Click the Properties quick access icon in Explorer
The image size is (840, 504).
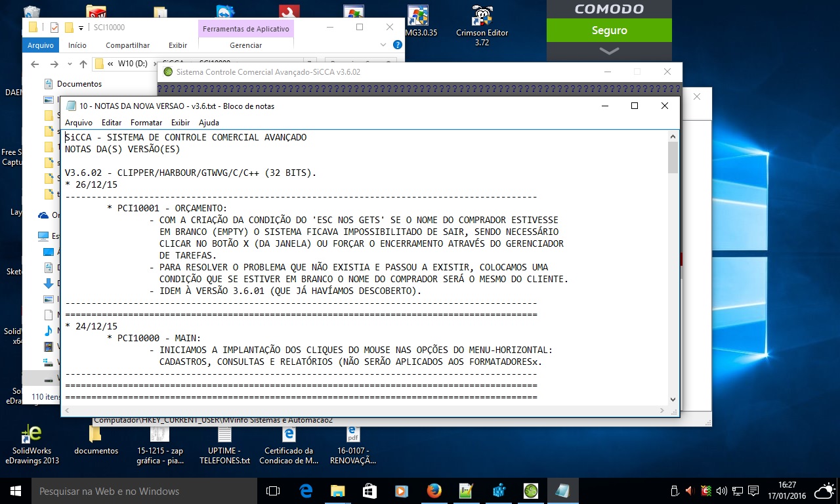pos(54,28)
